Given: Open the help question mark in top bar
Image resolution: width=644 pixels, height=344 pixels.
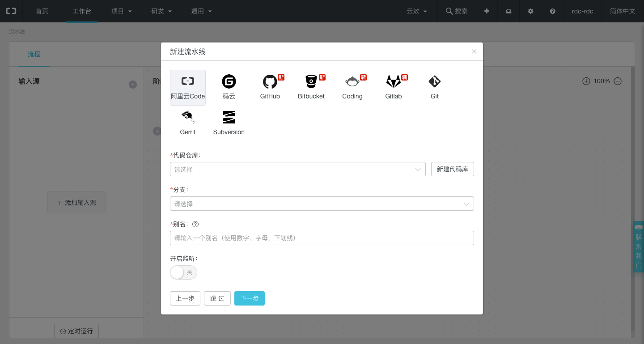Looking at the screenshot, I should (x=553, y=11).
